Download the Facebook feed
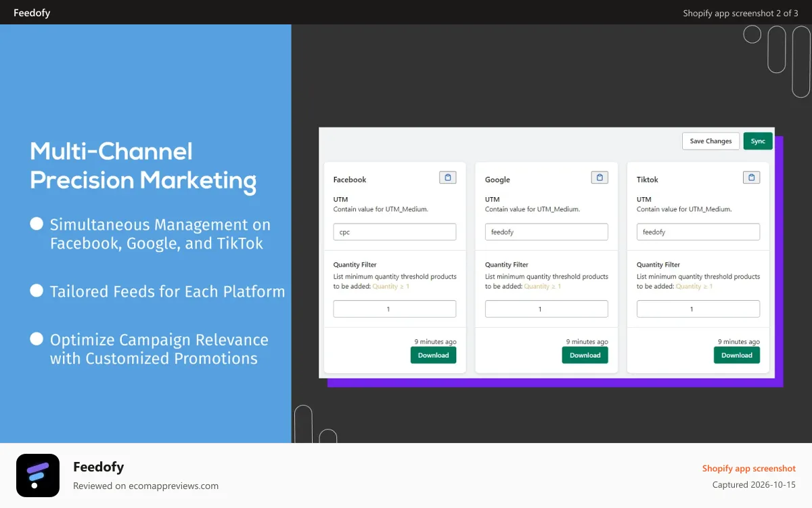The height and width of the screenshot is (508, 812). tap(434, 355)
